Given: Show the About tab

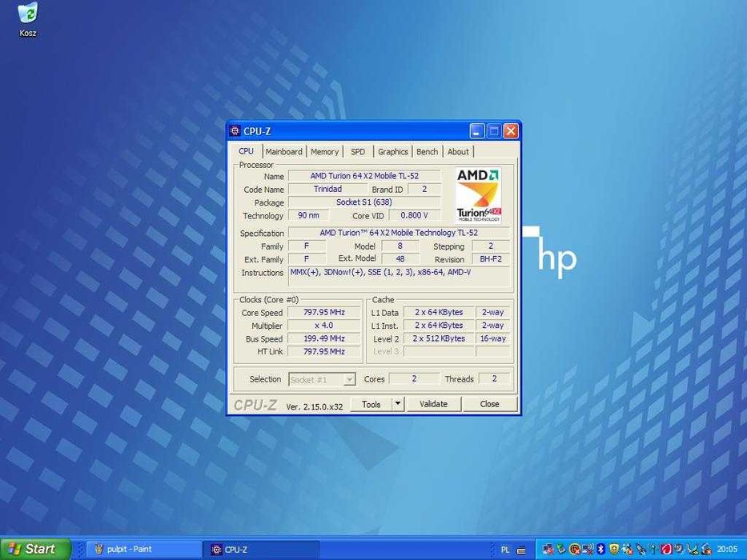Looking at the screenshot, I should [458, 151].
